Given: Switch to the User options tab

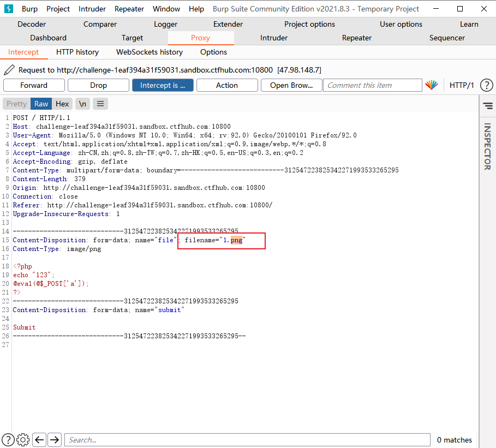Looking at the screenshot, I should 401,24.
